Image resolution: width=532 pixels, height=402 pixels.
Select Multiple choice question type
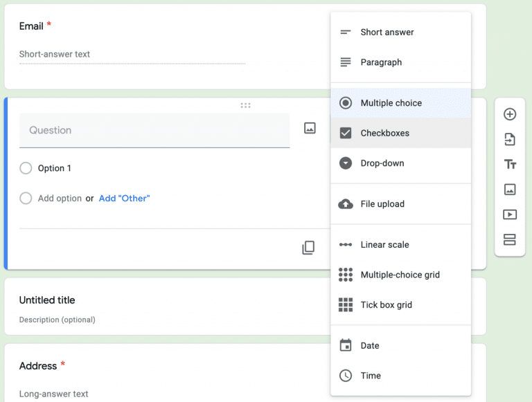tap(400, 103)
